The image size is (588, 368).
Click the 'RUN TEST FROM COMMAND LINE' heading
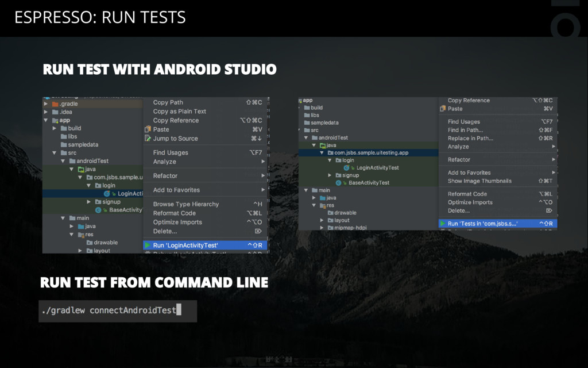154,282
